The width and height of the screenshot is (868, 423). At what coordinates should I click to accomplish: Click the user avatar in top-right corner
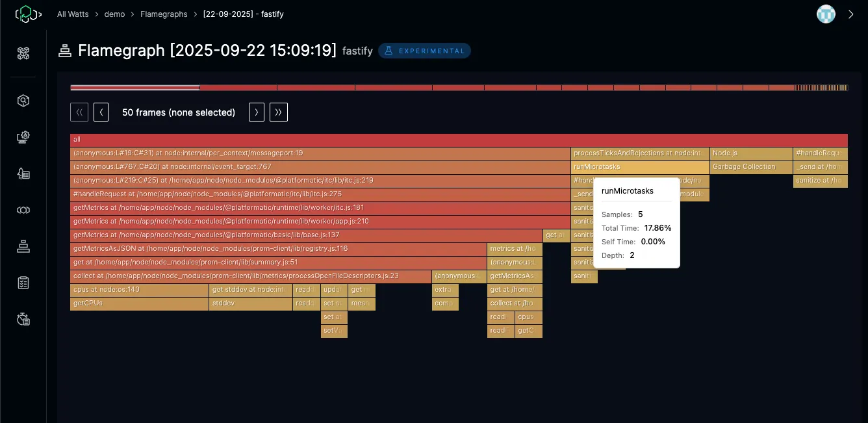coord(826,14)
